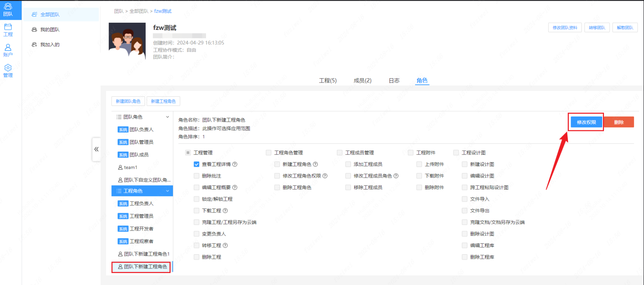Screen dimensions: 644x285
Task: Click the 修改团队资料 button
Action: (x=565, y=28)
